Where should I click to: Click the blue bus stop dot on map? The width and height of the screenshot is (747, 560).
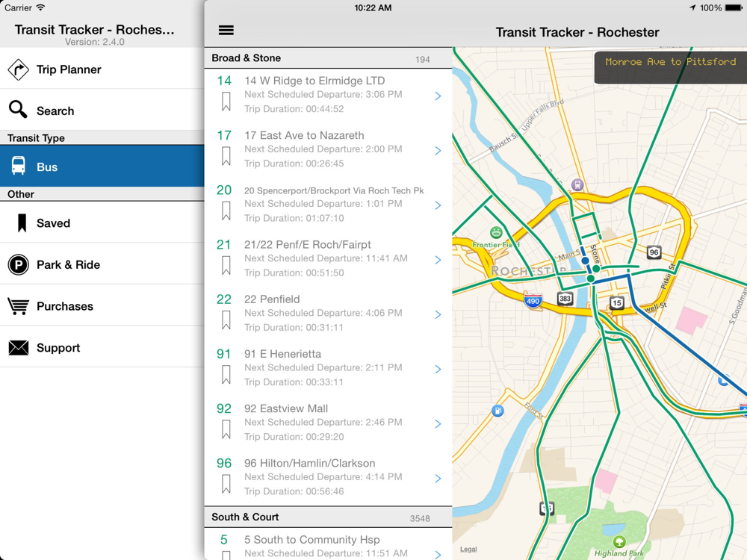(x=585, y=261)
